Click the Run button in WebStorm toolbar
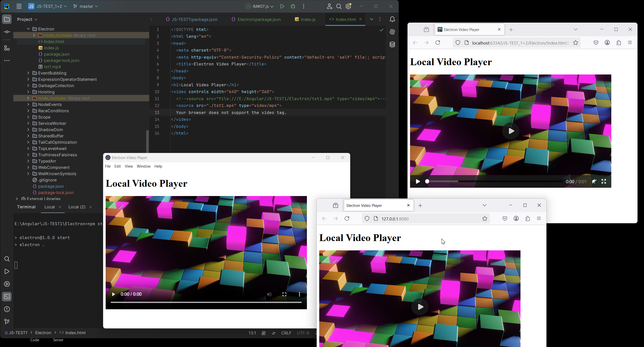Viewport: 644px width, 347px height. (x=282, y=6)
